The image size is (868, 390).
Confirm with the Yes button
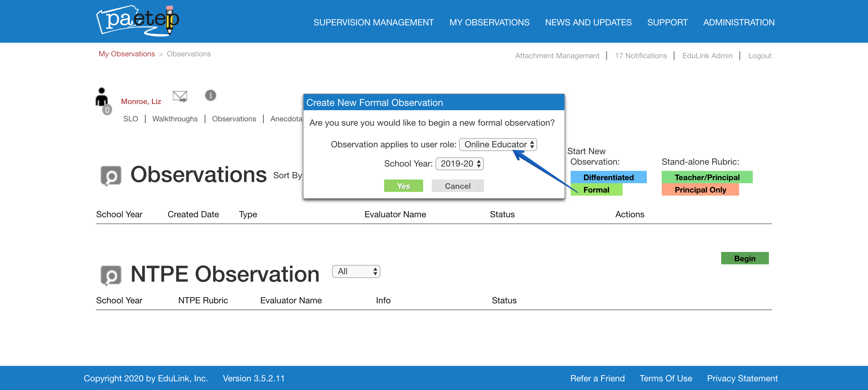pyautogui.click(x=403, y=186)
